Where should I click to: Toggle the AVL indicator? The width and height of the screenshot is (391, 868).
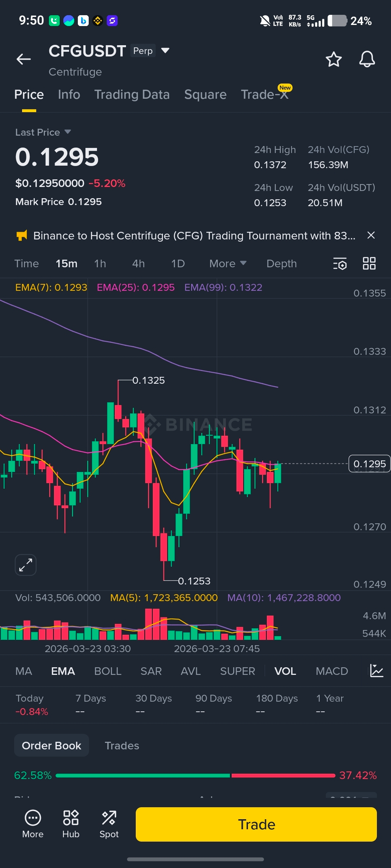(x=191, y=671)
